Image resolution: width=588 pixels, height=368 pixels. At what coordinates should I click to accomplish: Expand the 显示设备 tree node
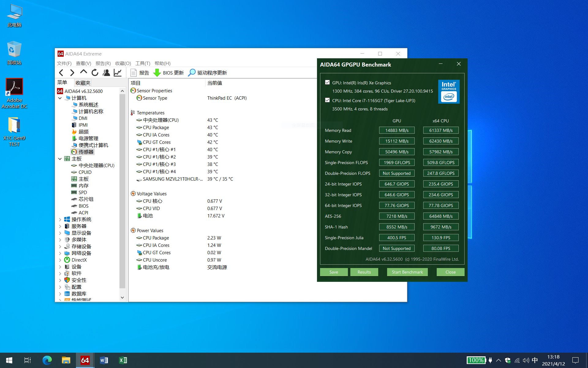click(x=60, y=233)
